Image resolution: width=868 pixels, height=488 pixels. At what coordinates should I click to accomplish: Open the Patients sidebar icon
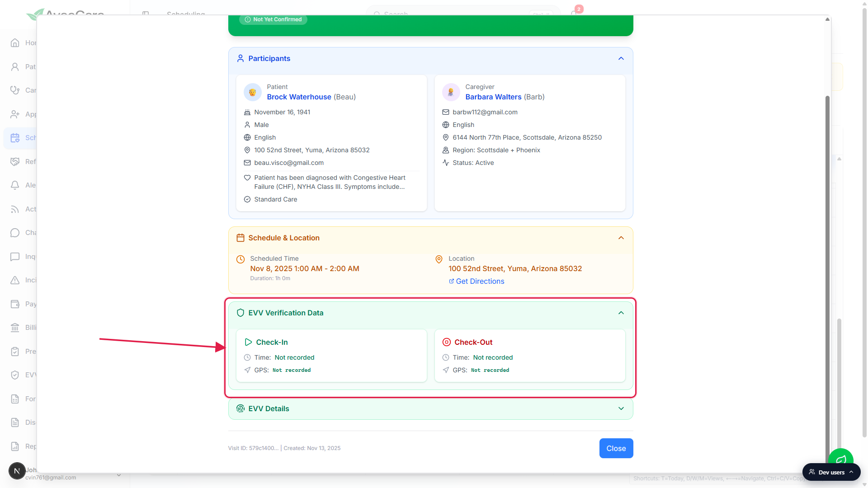point(15,67)
